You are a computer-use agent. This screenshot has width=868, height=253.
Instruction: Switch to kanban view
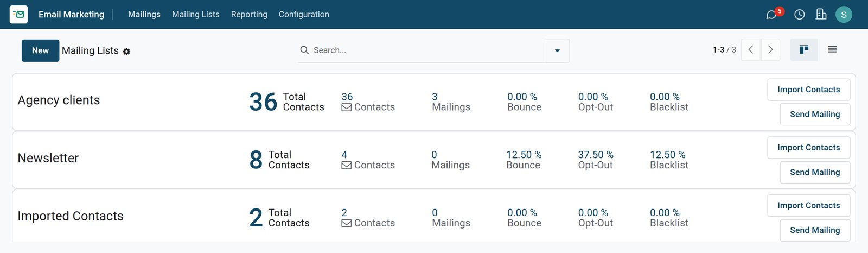[804, 49]
